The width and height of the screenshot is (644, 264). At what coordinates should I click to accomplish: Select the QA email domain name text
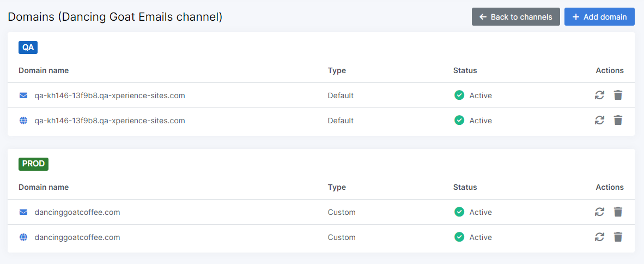[x=110, y=95]
